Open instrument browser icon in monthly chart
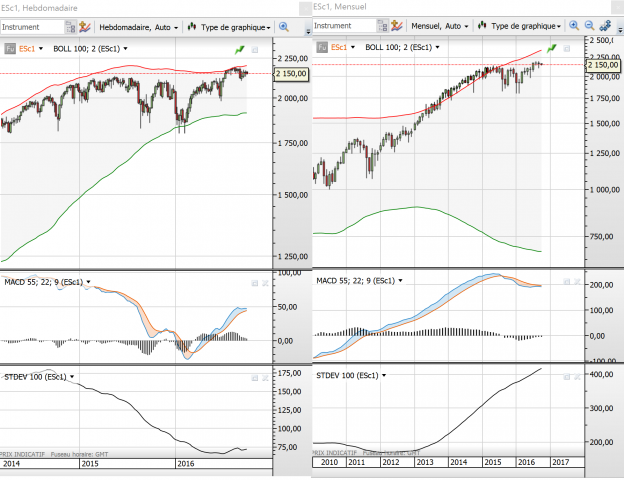The height and width of the screenshot is (480, 624). coord(382,26)
